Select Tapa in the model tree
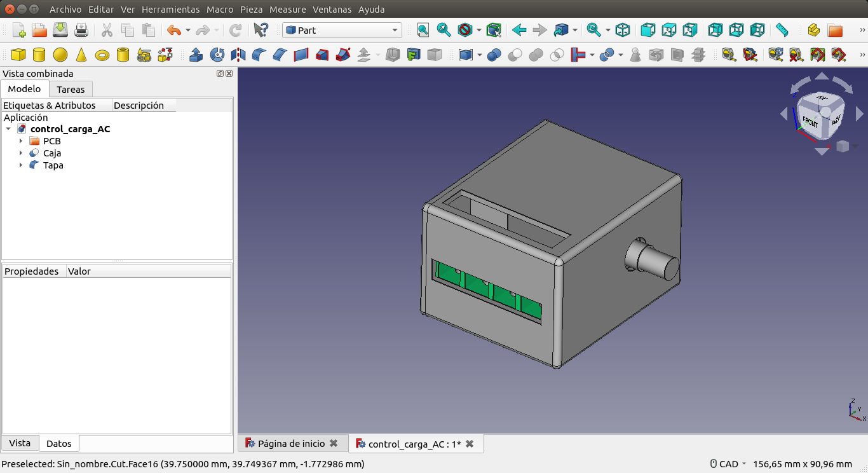 53,165
